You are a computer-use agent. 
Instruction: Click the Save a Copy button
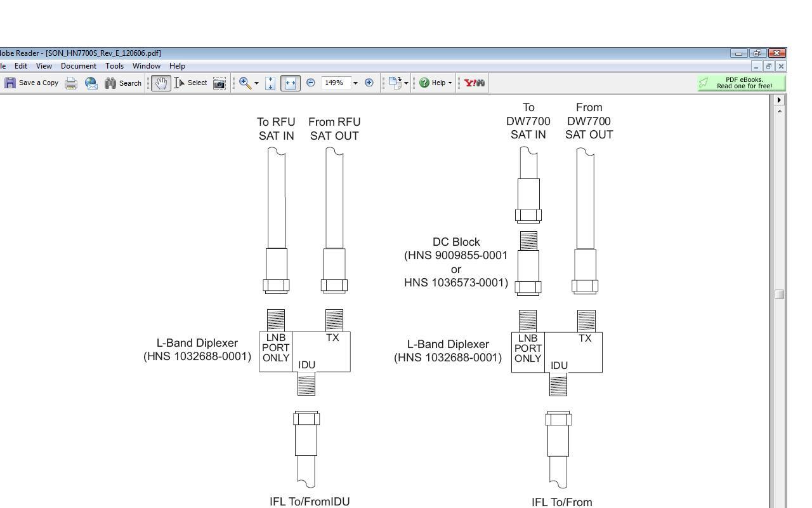click(32, 83)
